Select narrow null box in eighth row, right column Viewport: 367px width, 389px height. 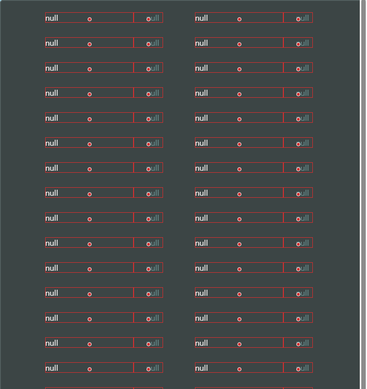tap(298, 193)
